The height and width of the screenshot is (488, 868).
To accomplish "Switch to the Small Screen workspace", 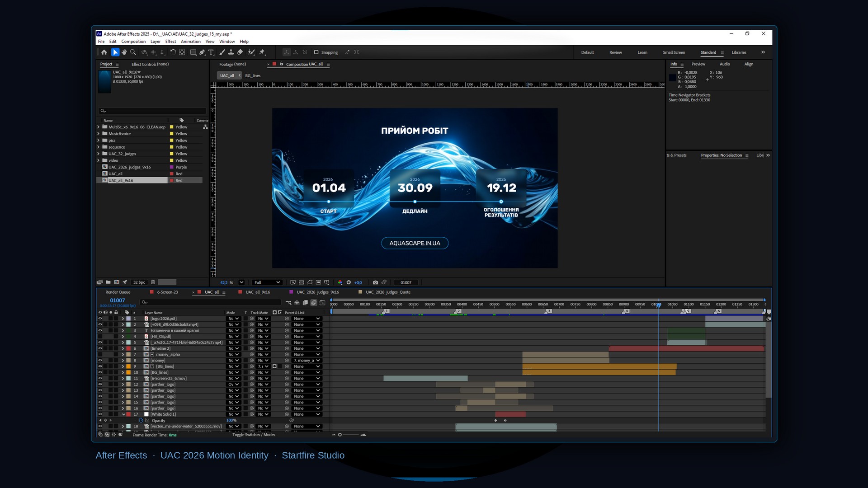I will click(674, 52).
